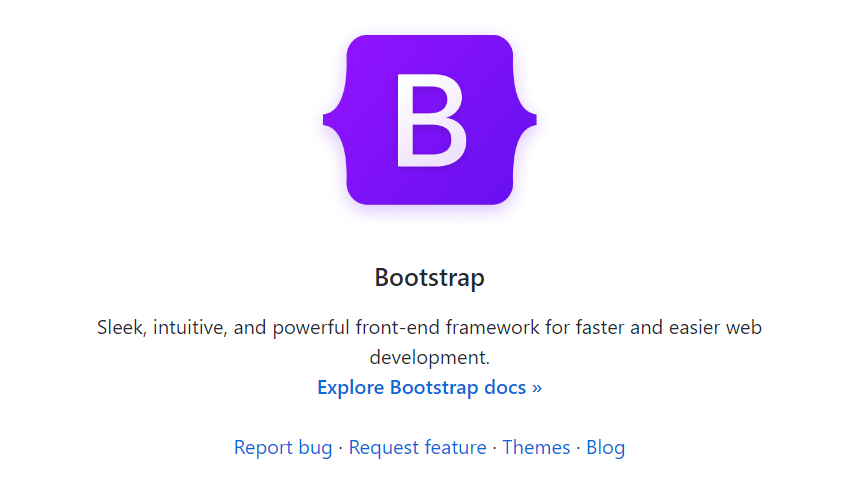Image resolution: width=859 pixels, height=498 pixels.
Task: Click the purple Bootstrap logo
Action: point(430,120)
